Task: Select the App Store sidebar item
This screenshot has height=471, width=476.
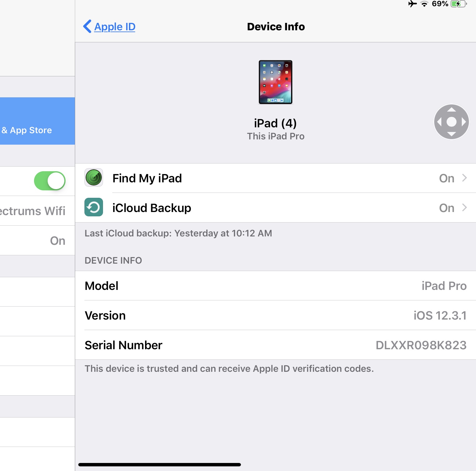Action: [x=37, y=121]
